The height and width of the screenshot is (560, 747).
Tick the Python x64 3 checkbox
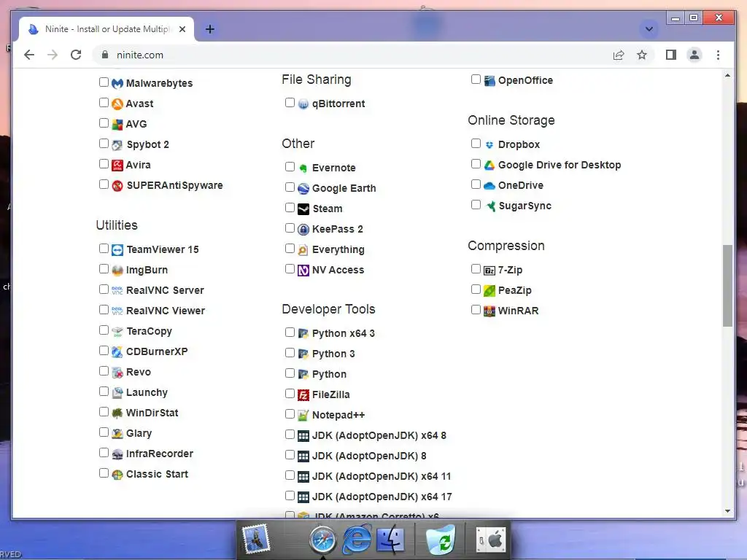click(290, 332)
